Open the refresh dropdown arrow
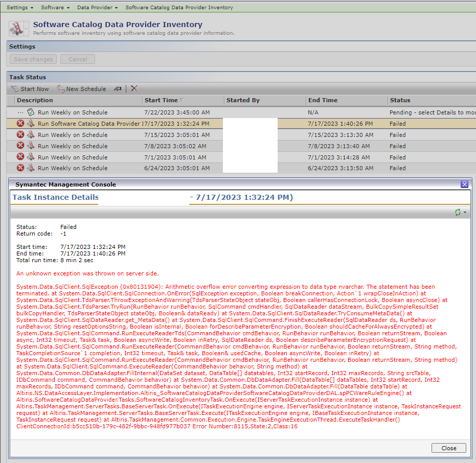Viewport: 476px width, 463px height. [x=465, y=213]
